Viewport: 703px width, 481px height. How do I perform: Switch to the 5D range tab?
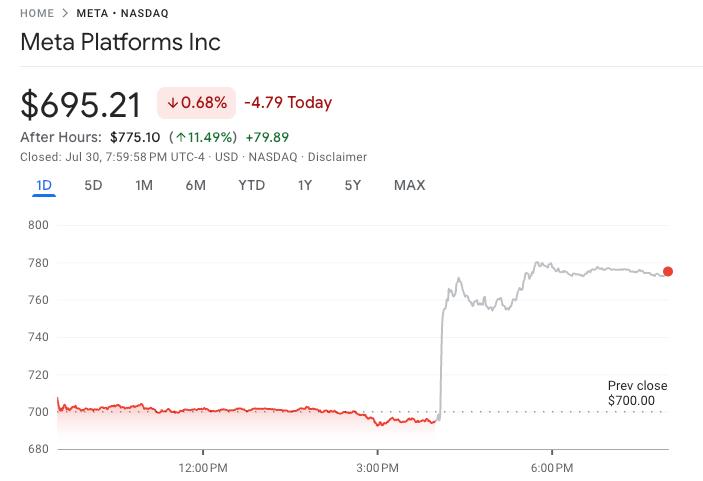pyautogui.click(x=93, y=185)
